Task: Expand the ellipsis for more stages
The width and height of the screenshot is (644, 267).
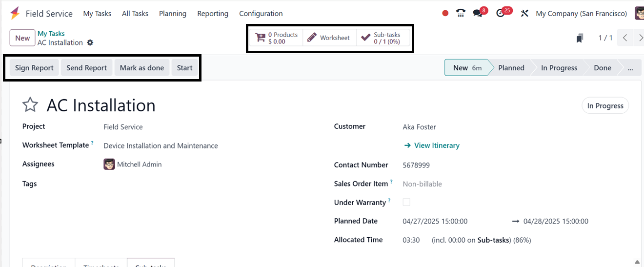Action: 630,68
